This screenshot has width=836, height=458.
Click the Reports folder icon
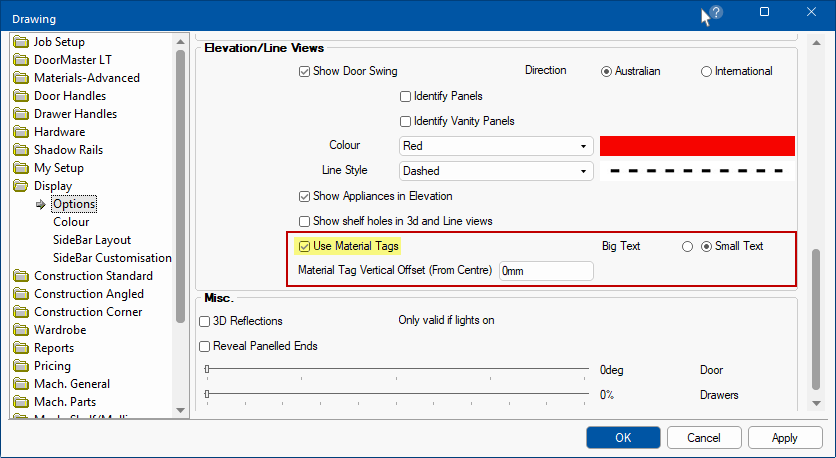click(x=21, y=348)
